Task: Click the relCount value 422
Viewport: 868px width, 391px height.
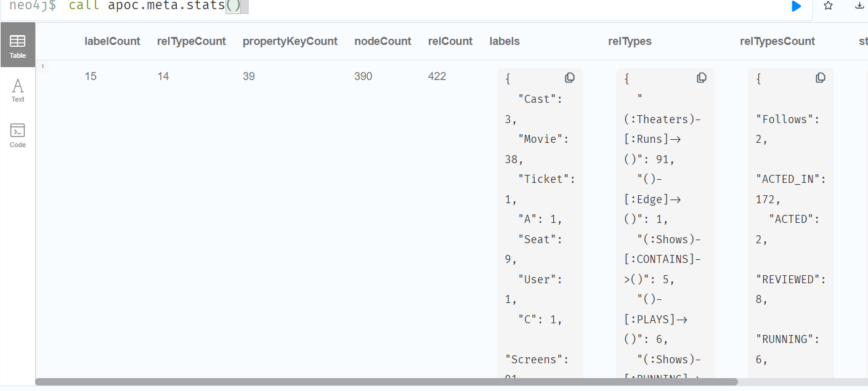Action: pos(437,76)
